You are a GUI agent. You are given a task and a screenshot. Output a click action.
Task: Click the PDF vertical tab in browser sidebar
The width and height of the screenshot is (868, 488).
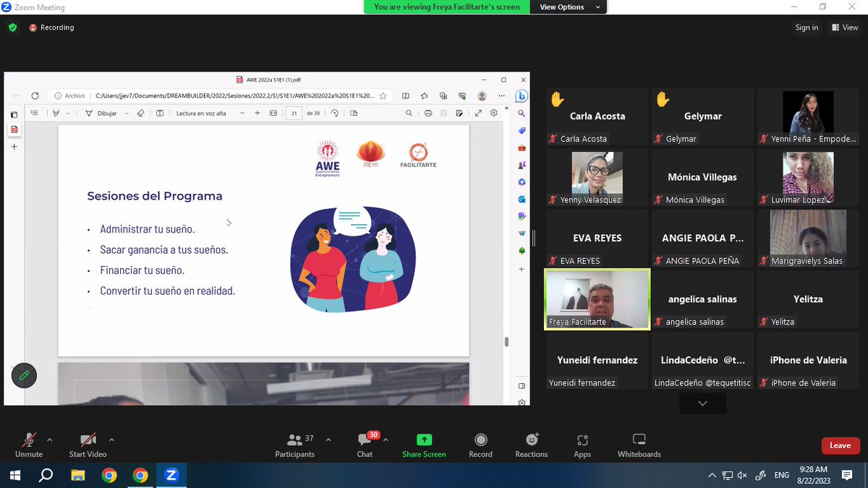point(14,130)
